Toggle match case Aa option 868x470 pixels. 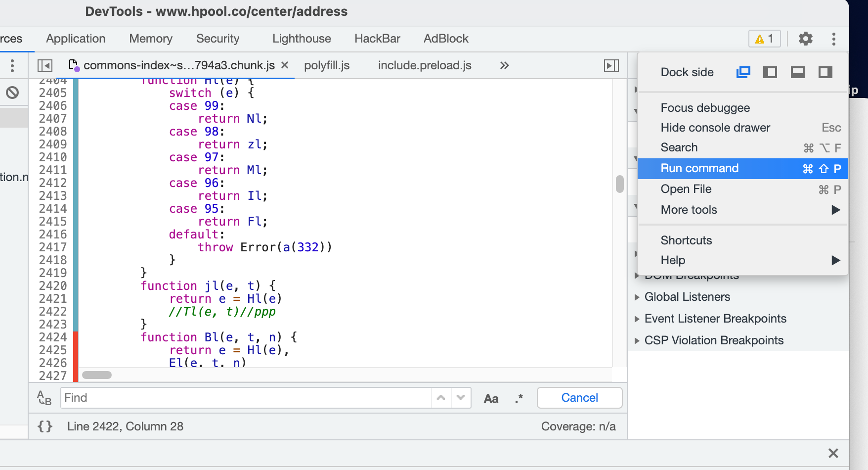491,398
